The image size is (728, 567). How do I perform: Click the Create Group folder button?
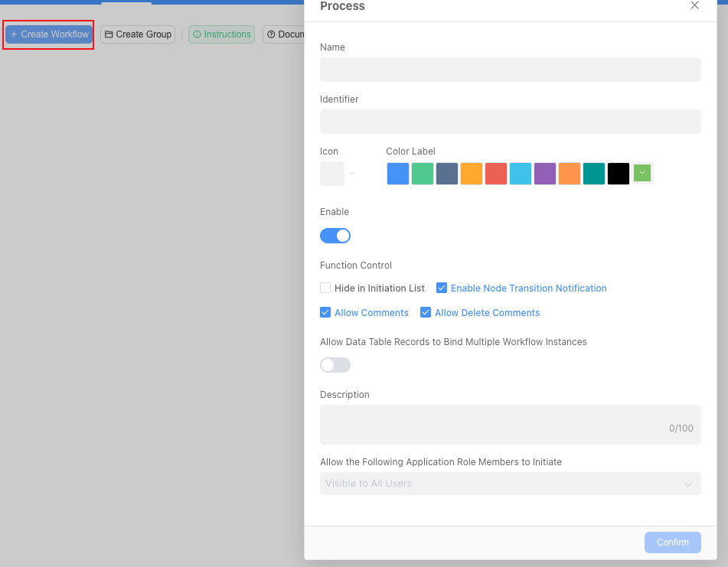[138, 34]
